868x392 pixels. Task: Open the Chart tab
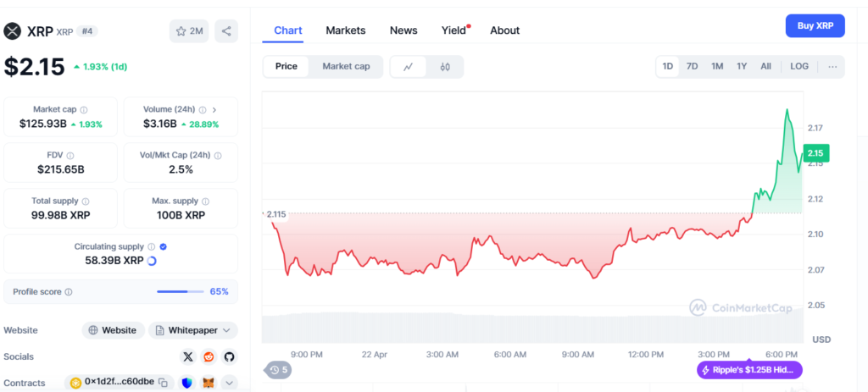(x=288, y=30)
